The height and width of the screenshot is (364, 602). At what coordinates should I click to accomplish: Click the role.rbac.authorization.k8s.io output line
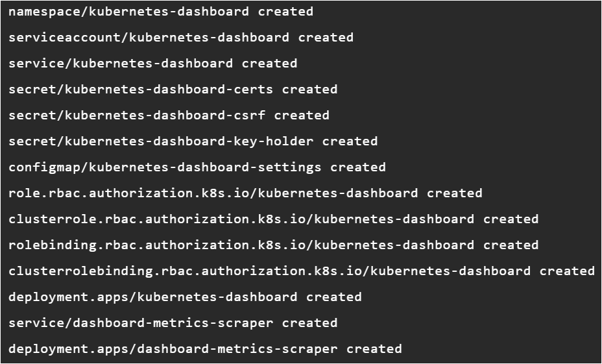pyautogui.click(x=245, y=193)
